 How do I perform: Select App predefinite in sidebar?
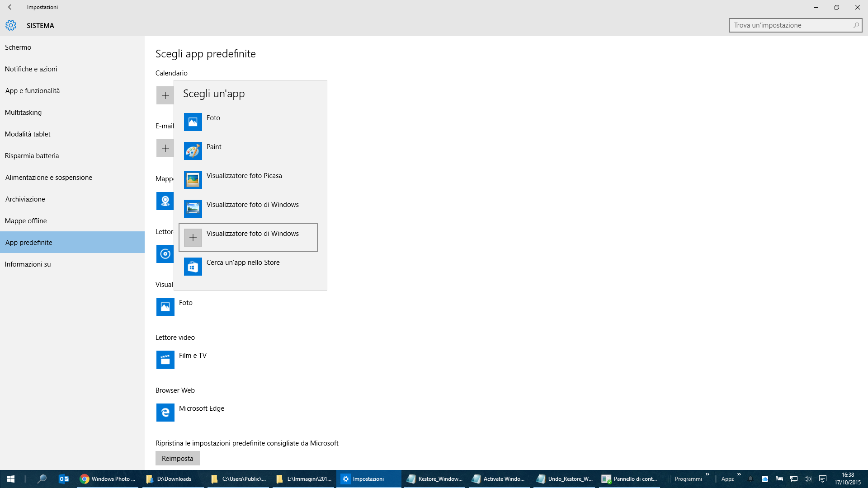(72, 243)
